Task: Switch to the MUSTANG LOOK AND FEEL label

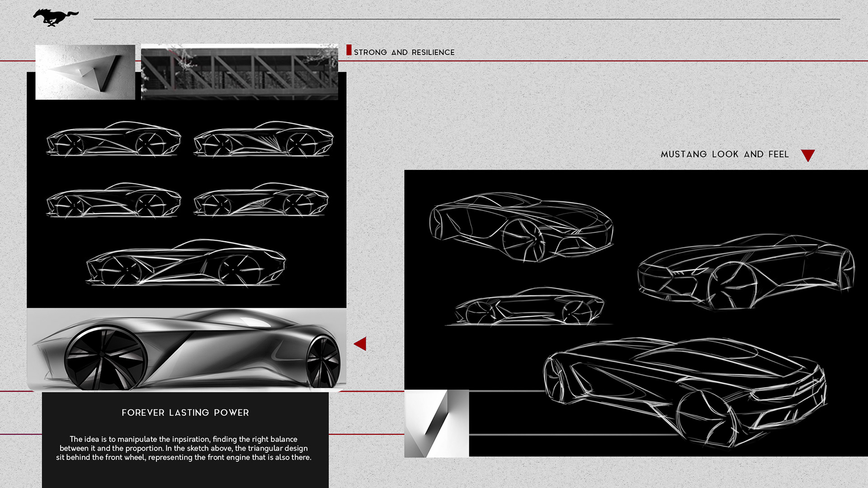Action: (724, 154)
